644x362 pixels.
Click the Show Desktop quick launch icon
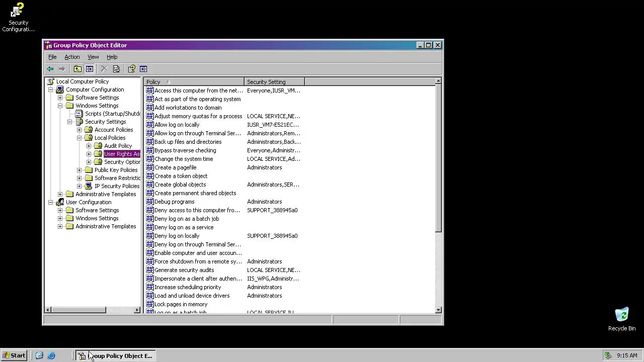tap(39, 355)
